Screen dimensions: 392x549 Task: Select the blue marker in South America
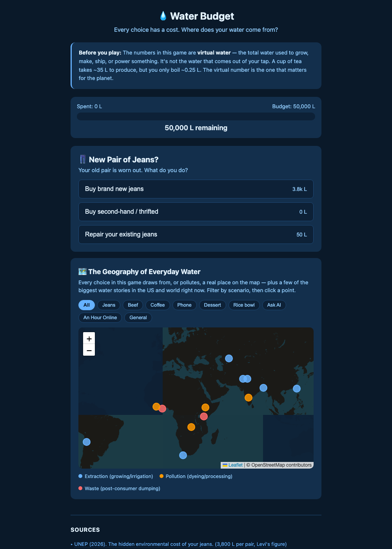click(87, 442)
